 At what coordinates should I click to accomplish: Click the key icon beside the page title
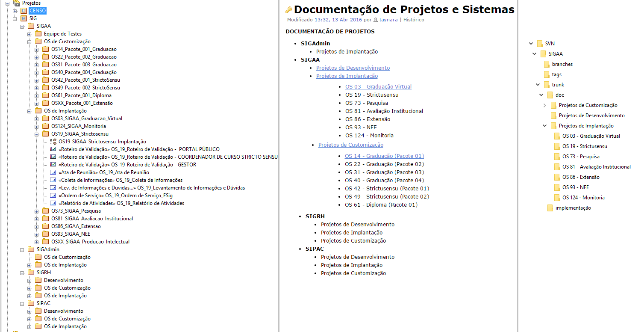coord(289,10)
